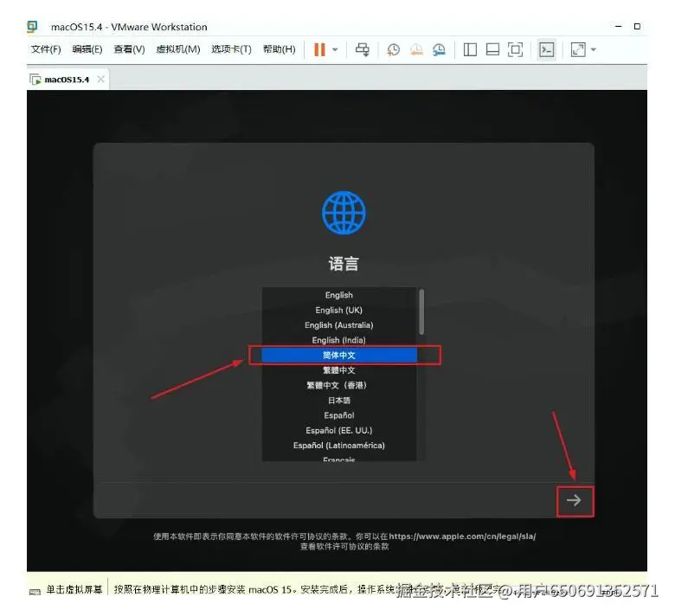Select English (UK) language
The height and width of the screenshot is (616, 675).
coord(338,311)
